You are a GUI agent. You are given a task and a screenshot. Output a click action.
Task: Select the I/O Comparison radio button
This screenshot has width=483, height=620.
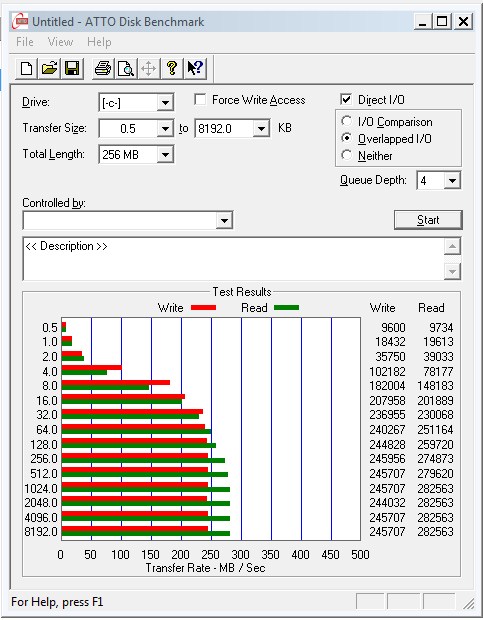[x=346, y=121]
